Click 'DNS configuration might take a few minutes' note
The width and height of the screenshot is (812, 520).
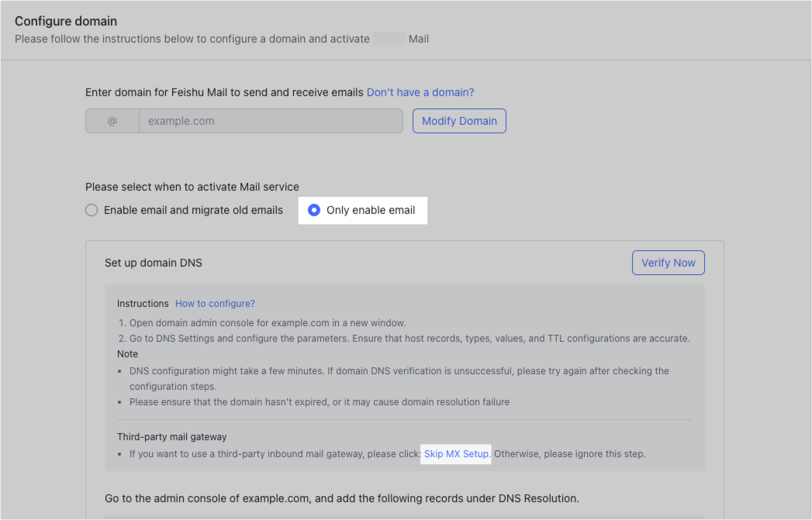399,379
